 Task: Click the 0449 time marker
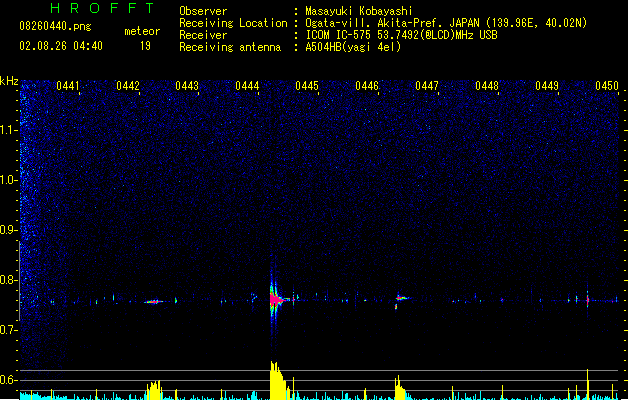click(x=547, y=86)
